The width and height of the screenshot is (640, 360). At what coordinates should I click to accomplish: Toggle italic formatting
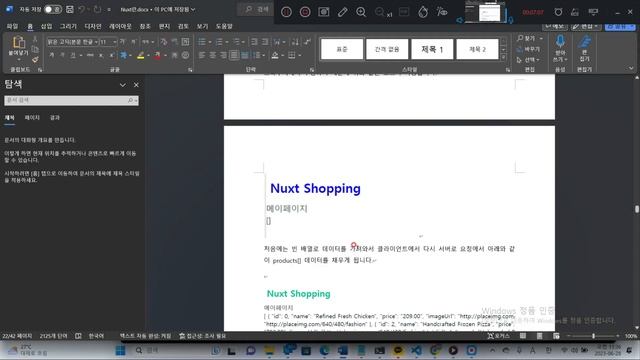[62, 55]
